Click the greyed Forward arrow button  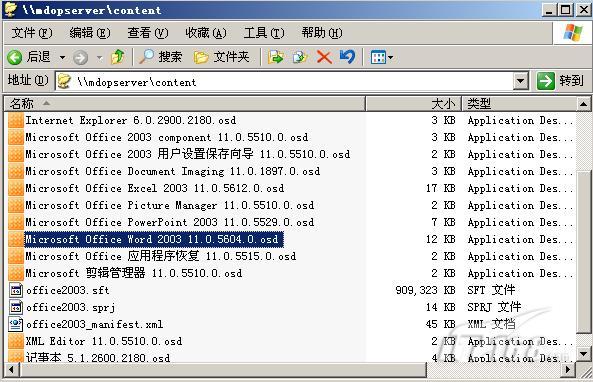pos(81,58)
